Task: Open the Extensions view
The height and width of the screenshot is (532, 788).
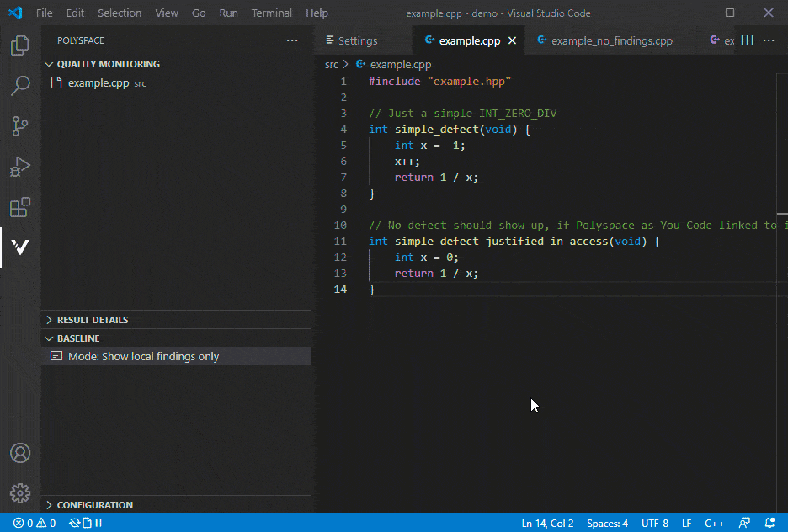Action: (x=20, y=207)
